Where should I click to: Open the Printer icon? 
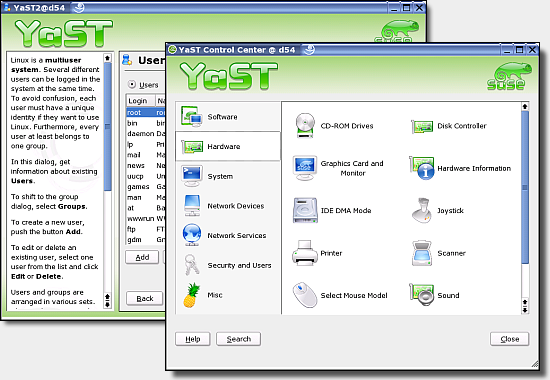click(x=305, y=253)
